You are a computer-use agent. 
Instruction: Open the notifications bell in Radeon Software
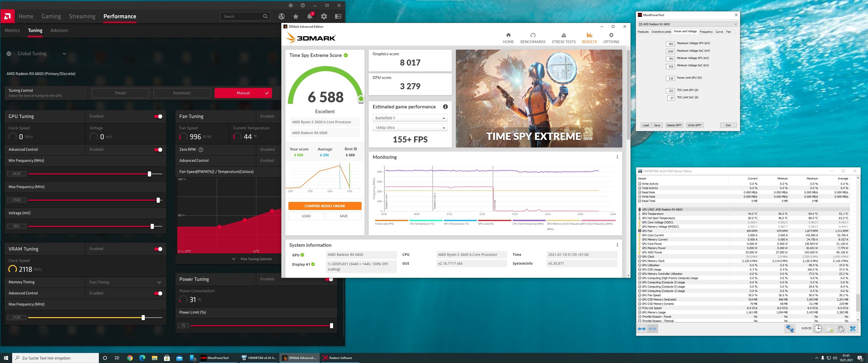[x=310, y=16]
